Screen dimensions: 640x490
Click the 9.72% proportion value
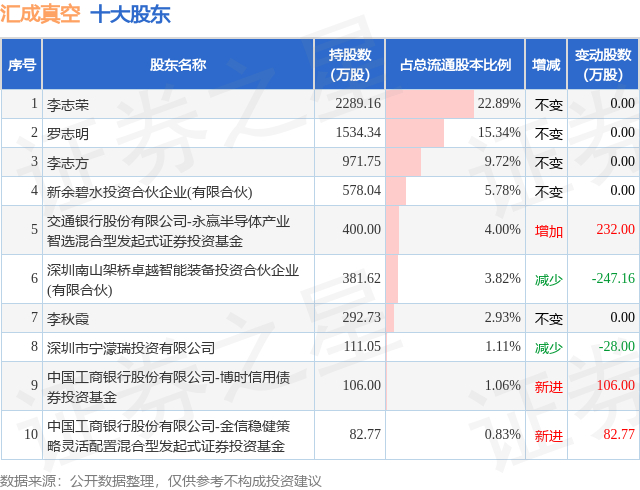point(502,161)
